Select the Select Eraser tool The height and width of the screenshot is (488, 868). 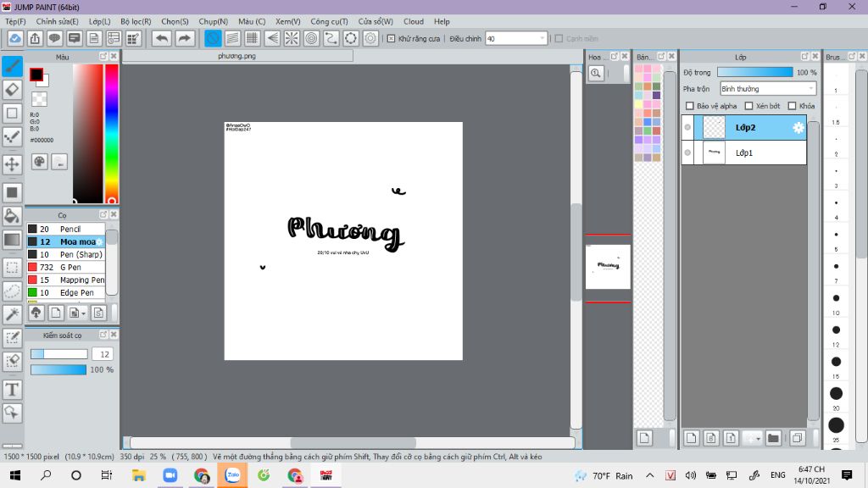12,361
